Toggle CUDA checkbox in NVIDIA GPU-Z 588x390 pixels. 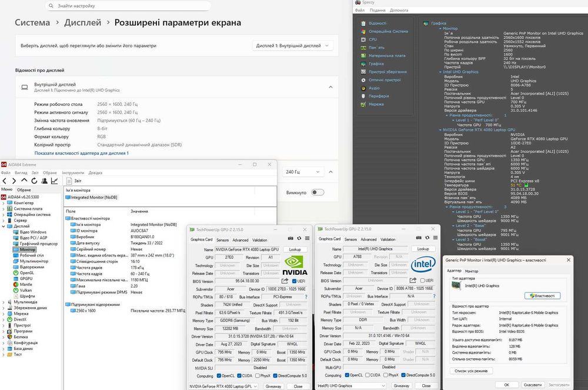[x=239, y=376]
